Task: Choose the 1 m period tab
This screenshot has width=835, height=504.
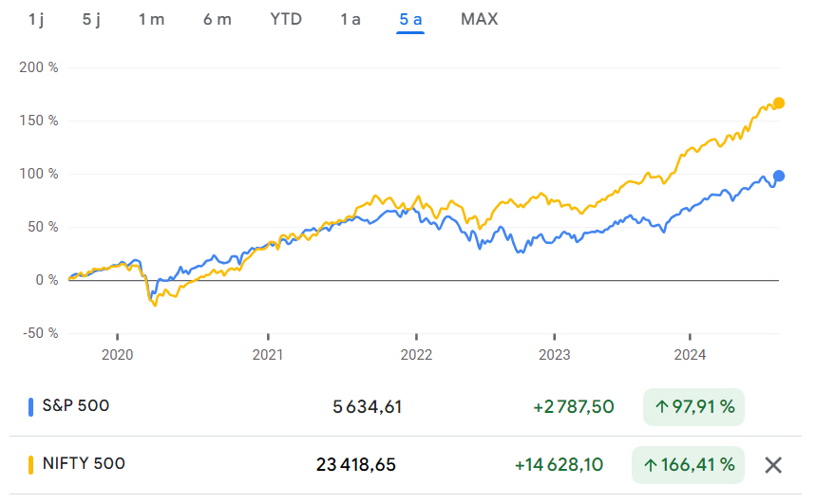Action: (150, 19)
